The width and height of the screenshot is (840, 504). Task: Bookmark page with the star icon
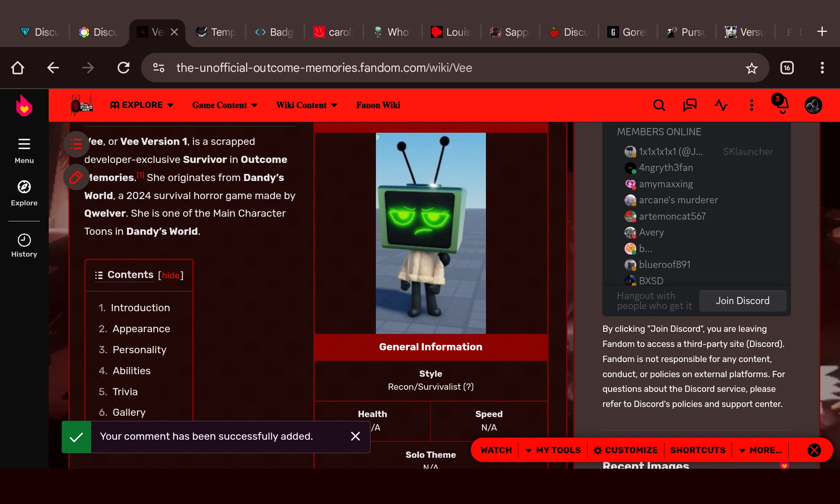coord(751,68)
